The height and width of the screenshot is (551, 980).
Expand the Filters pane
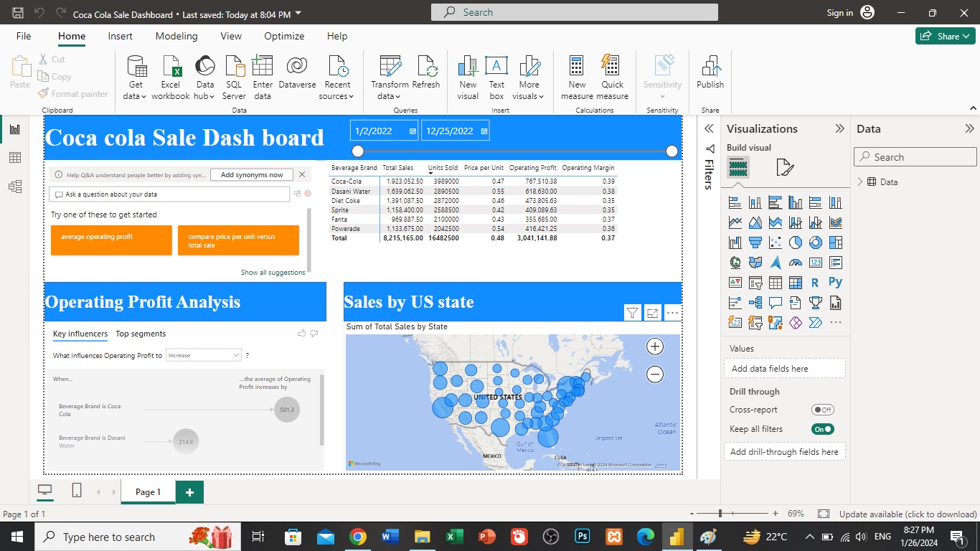710,128
